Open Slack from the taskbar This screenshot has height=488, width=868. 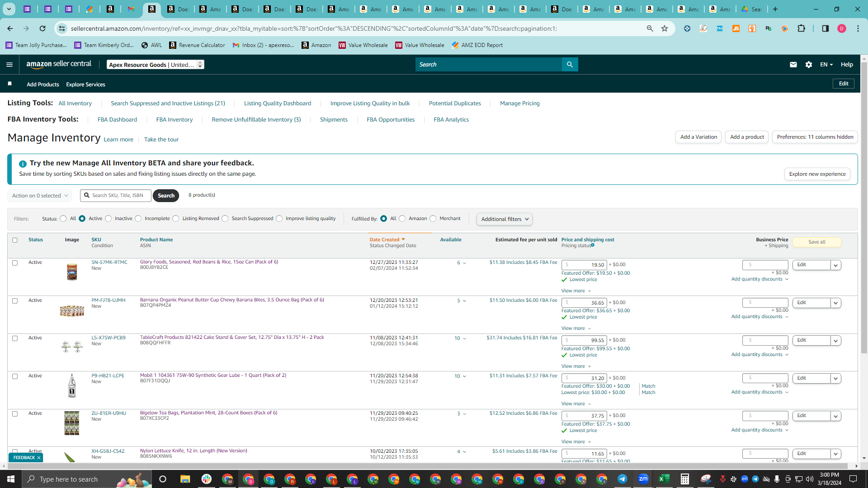(207, 479)
